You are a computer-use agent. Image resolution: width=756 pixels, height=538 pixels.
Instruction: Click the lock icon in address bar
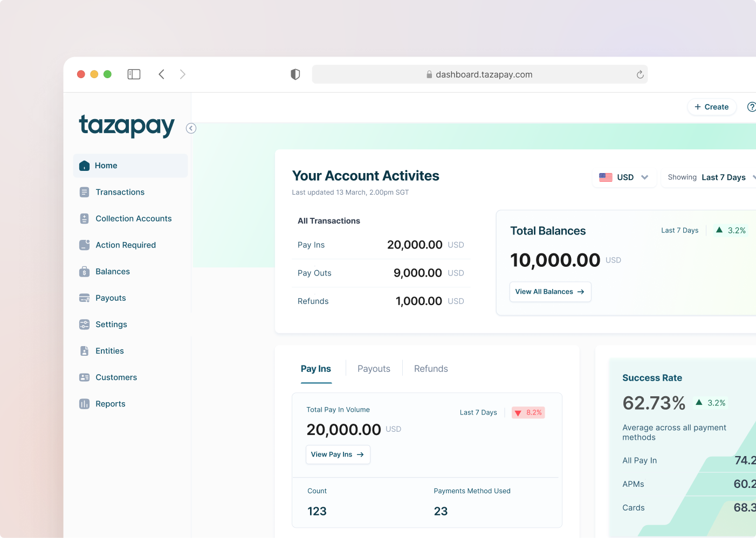click(429, 74)
